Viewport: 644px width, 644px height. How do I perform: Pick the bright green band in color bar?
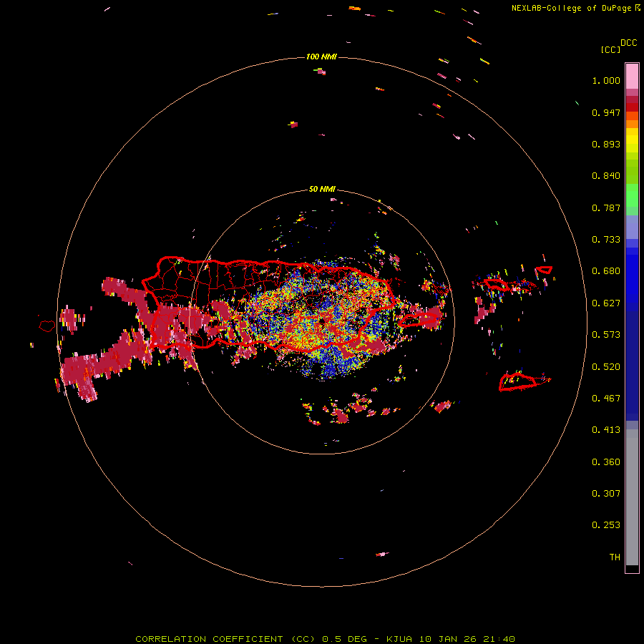click(632, 195)
